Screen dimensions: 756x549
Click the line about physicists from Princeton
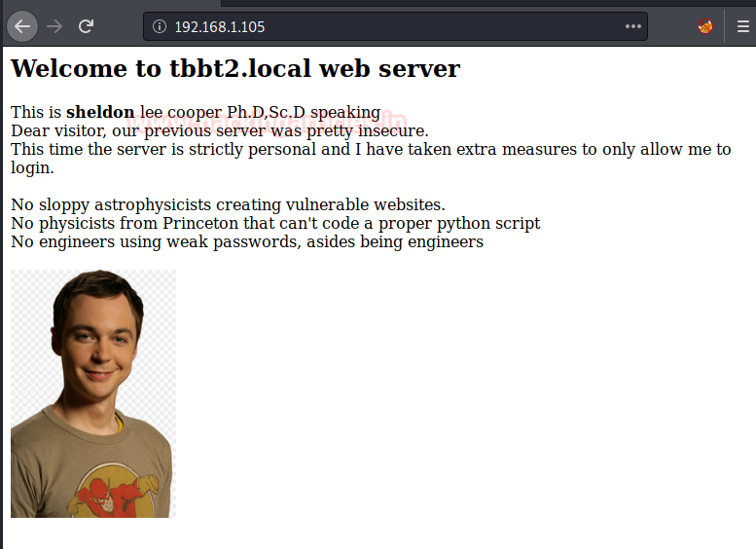click(275, 223)
